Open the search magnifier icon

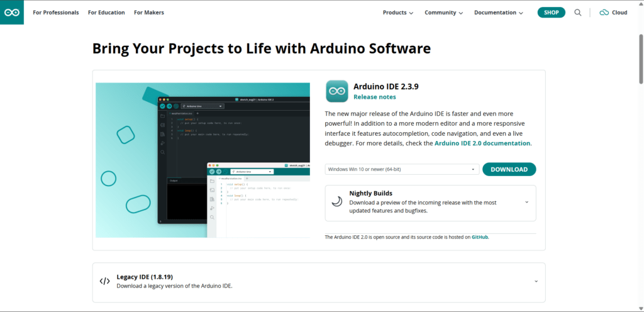pyautogui.click(x=577, y=13)
